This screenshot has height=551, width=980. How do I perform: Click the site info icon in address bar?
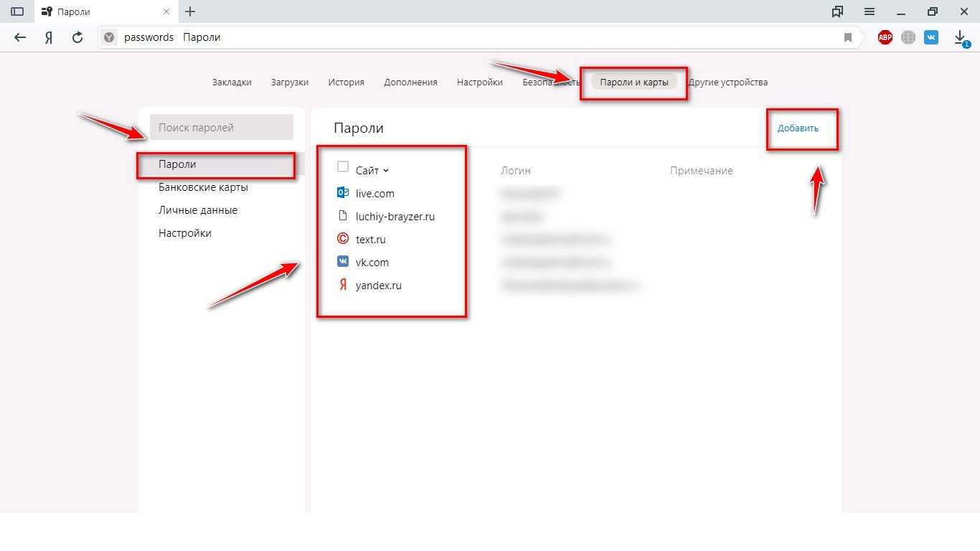(x=109, y=37)
